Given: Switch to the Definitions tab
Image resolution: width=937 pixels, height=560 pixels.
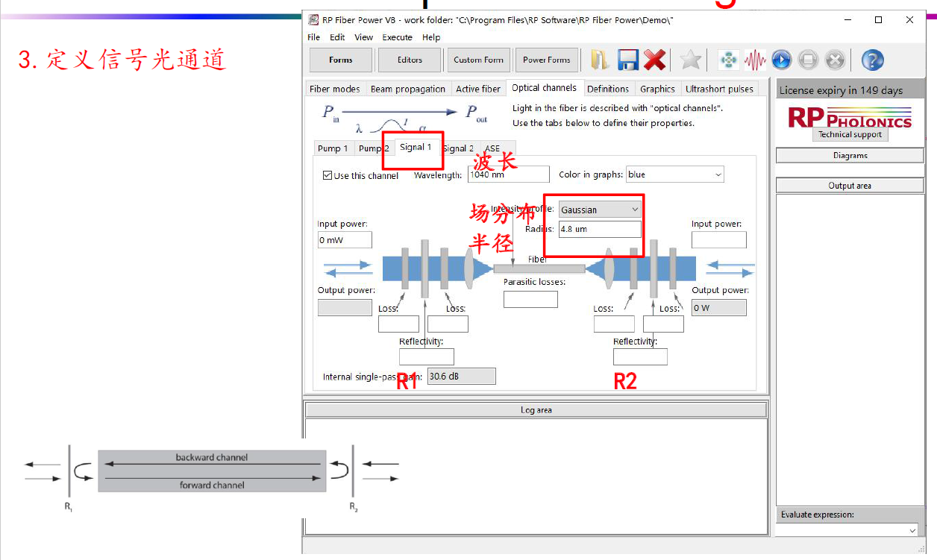Looking at the screenshot, I should [x=608, y=89].
